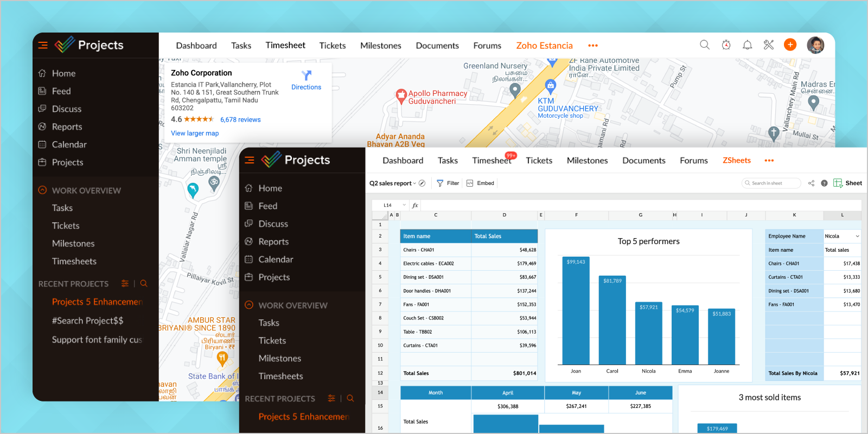The width and height of the screenshot is (868, 434).
Task: Open 6,678 reviews link
Action: click(x=240, y=120)
